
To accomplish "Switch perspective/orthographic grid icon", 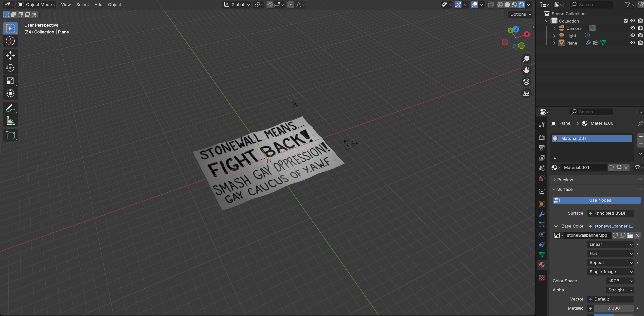I will pos(526,93).
